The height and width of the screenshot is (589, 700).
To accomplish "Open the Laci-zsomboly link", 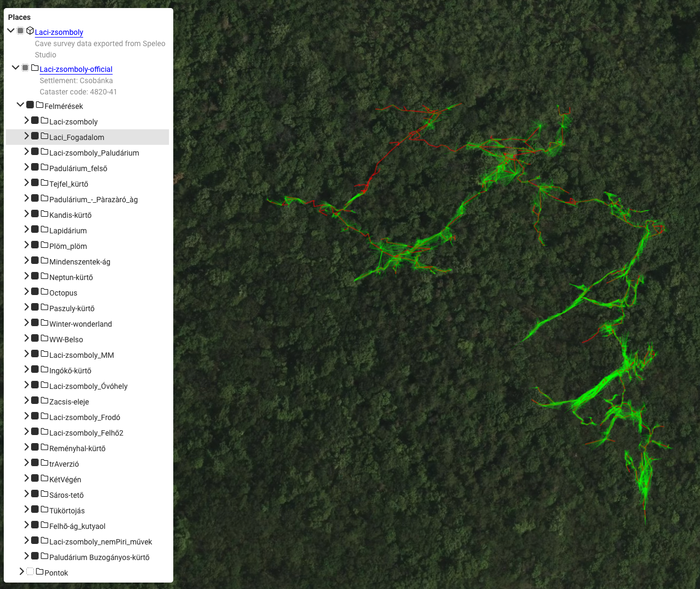I will coord(59,32).
